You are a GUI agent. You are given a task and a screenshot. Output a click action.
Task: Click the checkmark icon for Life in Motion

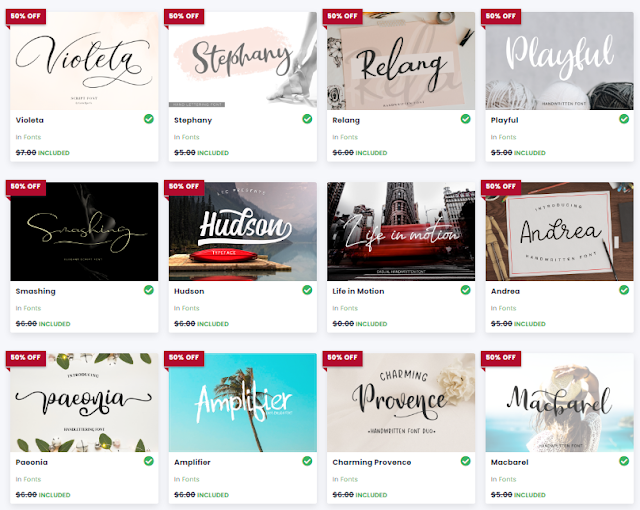pos(466,290)
